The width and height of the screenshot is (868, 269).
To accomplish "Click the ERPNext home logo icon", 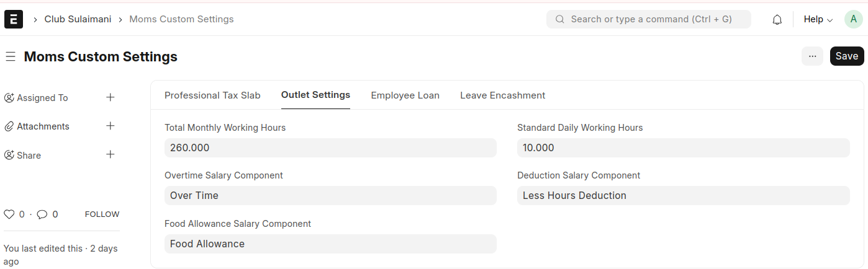I will pos(14,19).
